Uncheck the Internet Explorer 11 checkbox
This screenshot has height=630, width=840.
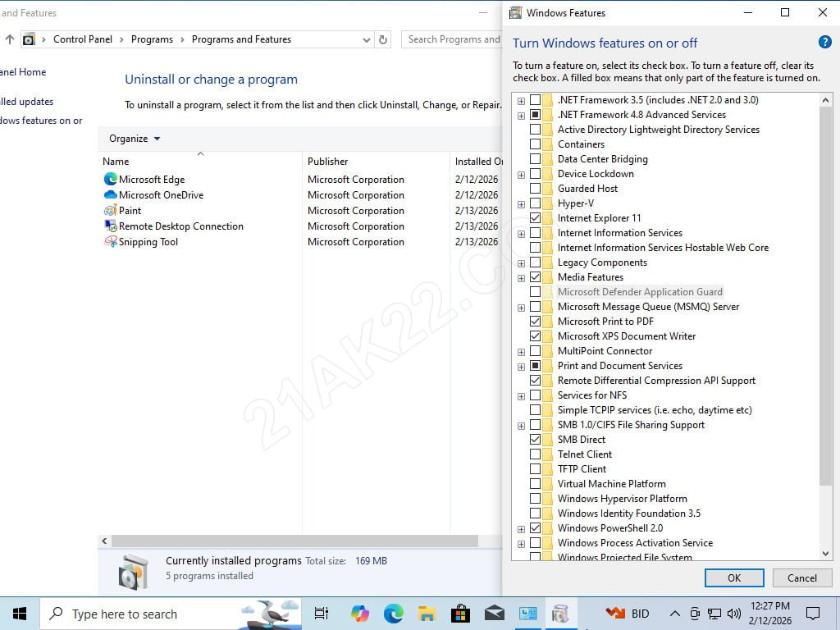tap(535, 218)
